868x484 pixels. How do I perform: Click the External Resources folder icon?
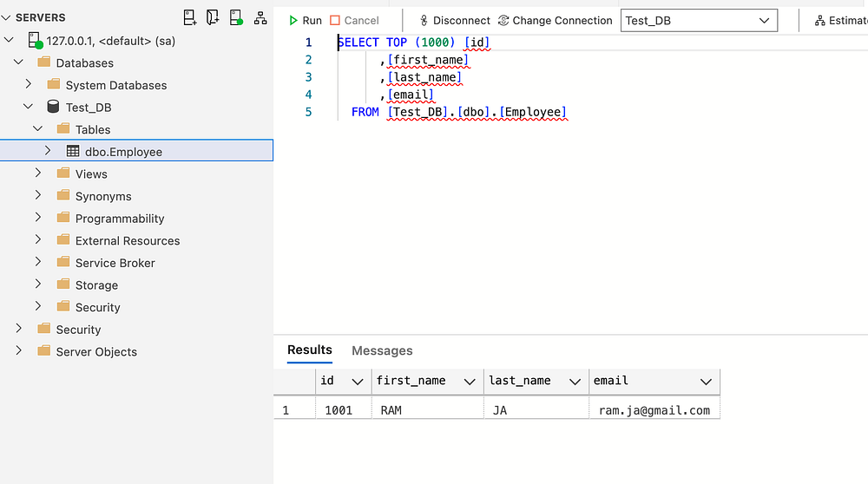63,239
